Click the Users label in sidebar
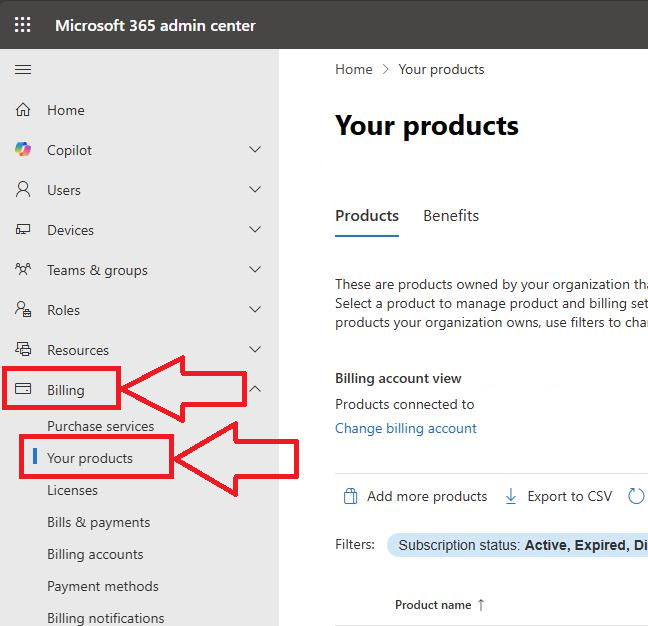Image resolution: width=648 pixels, height=626 pixels. pyautogui.click(x=64, y=190)
